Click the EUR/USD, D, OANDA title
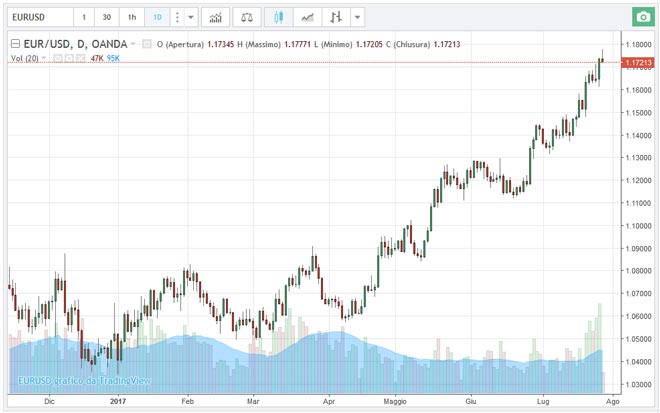The image size is (660, 413). pyautogui.click(x=75, y=44)
